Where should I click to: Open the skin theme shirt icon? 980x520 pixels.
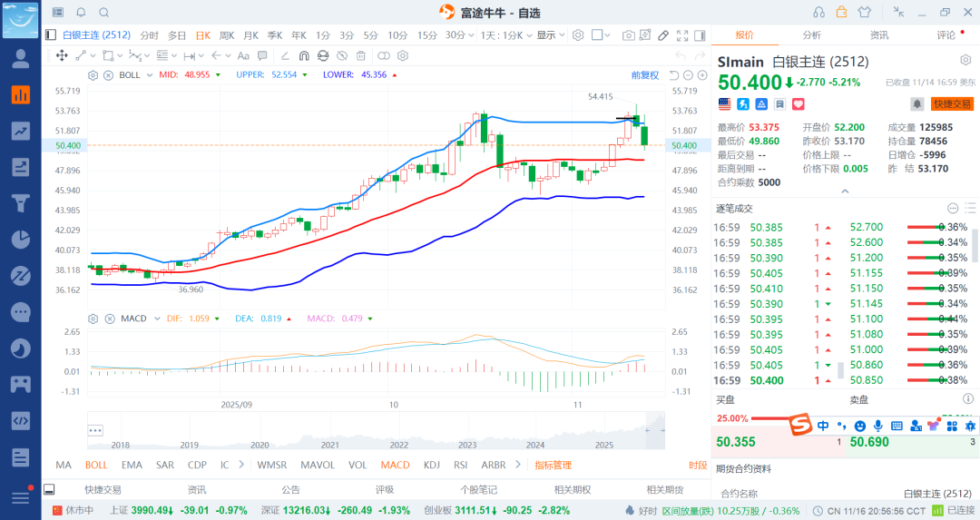click(x=865, y=13)
